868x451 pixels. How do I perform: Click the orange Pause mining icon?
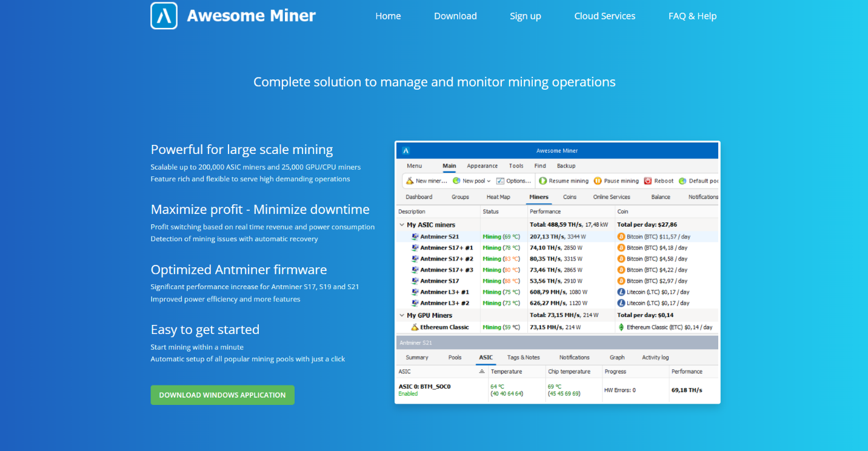click(598, 180)
